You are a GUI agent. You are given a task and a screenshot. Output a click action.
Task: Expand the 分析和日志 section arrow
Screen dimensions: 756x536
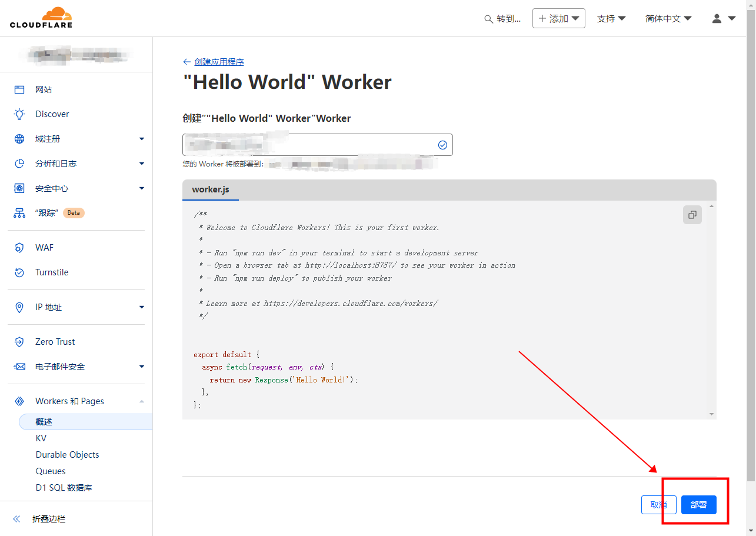pos(142,164)
